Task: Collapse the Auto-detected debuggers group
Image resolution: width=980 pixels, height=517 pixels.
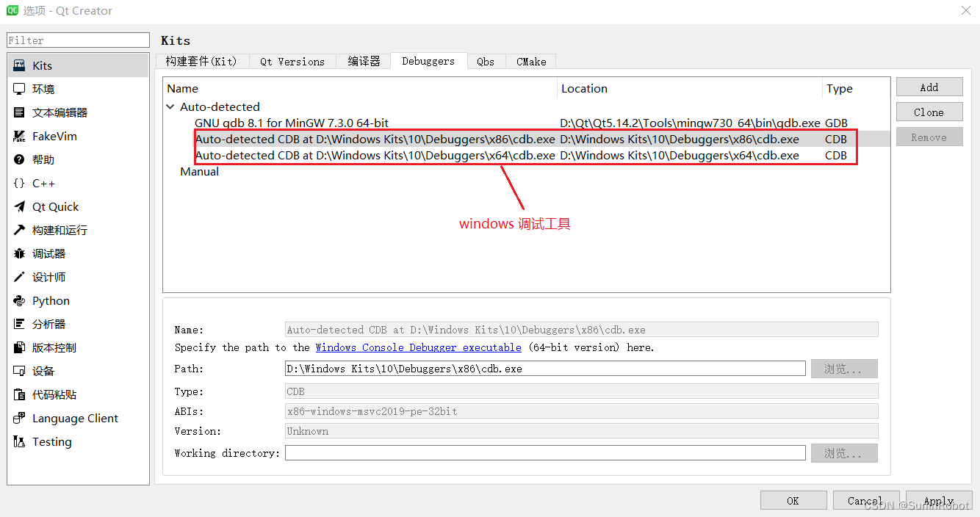Action: (x=170, y=106)
